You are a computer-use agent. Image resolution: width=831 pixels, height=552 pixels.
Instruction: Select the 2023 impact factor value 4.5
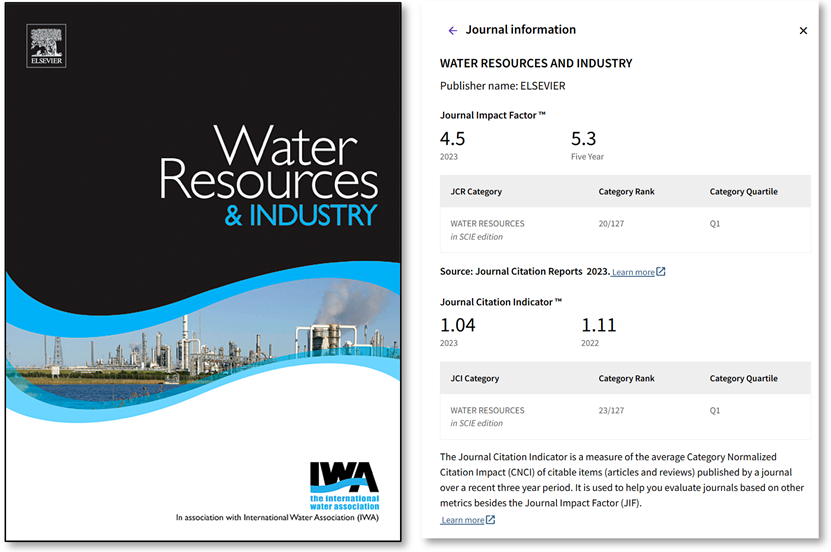coord(453,139)
